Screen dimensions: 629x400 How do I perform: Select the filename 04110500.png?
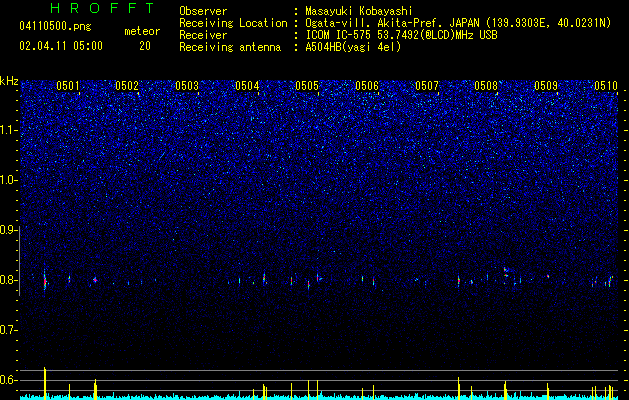pos(55,26)
